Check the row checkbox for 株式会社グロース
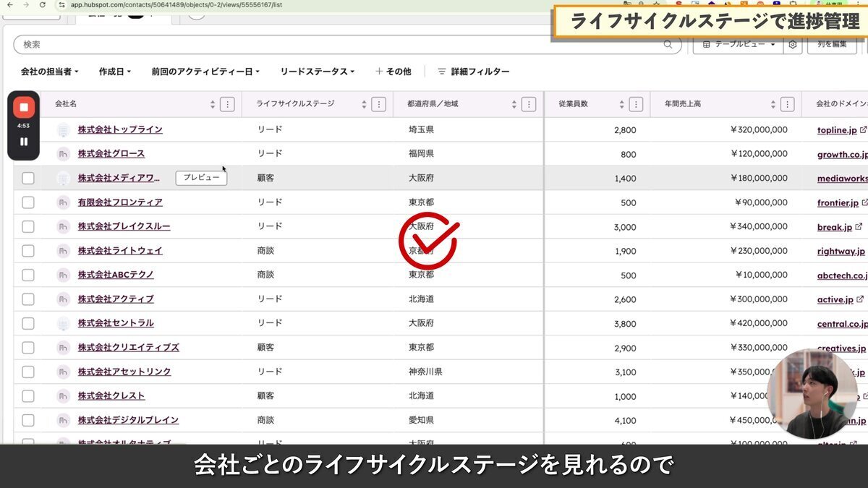 27,154
